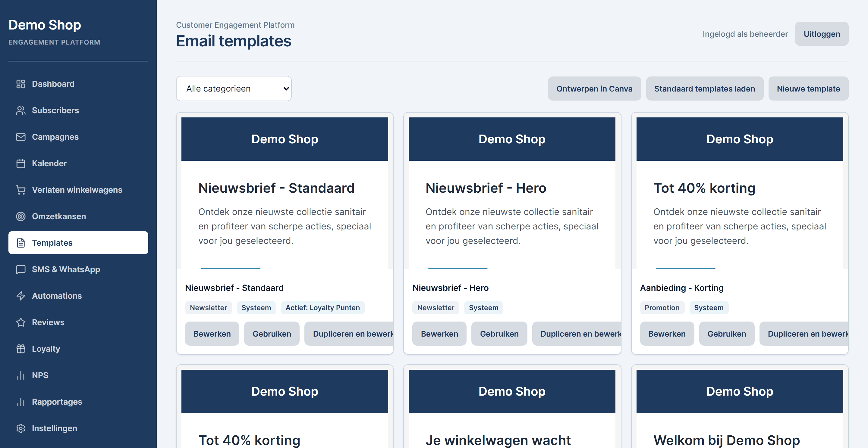
Task: Click Gebruiken on Nieuwsbrief - Standaard
Action: 272,334
